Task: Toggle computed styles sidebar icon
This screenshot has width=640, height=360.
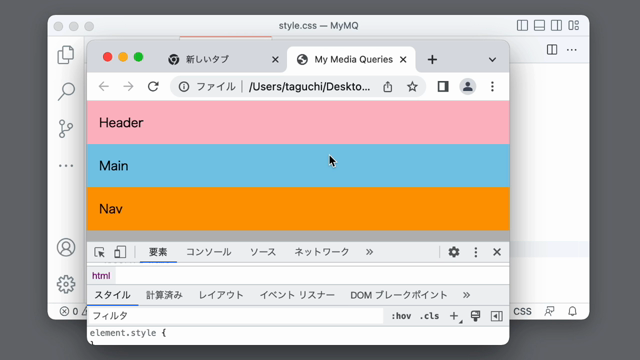Action: pos(497,316)
